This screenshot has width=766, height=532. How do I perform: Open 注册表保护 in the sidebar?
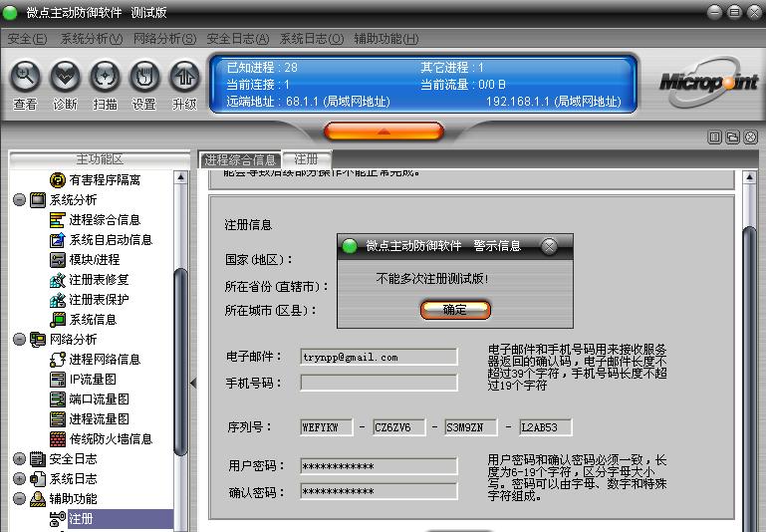[99, 300]
